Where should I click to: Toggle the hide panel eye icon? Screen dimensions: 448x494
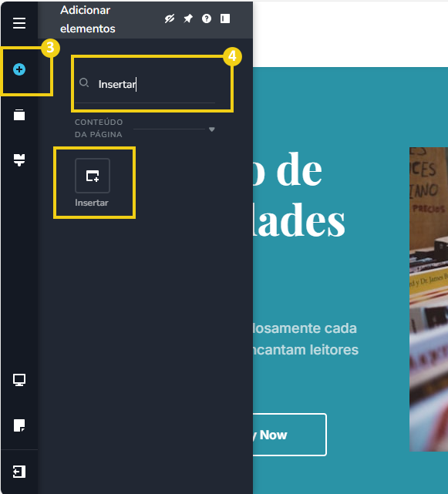point(170,19)
